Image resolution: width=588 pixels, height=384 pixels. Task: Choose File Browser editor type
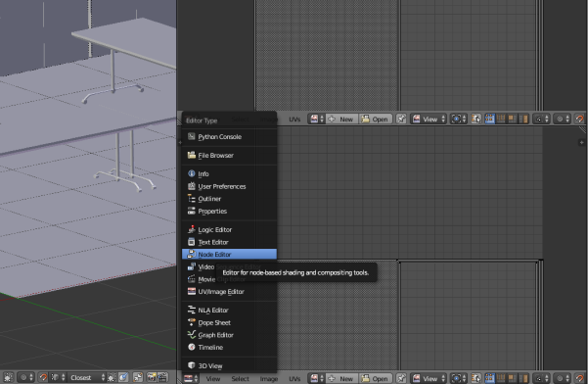tap(229, 155)
